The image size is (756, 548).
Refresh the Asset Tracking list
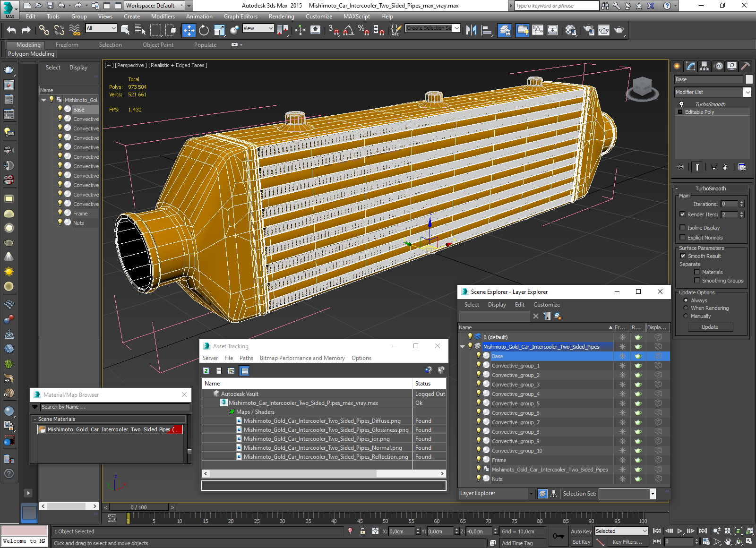(206, 371)
